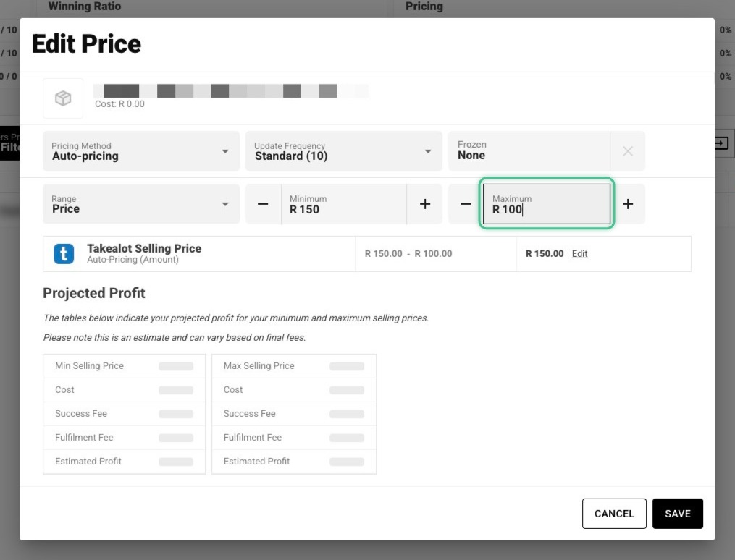Image resolution: width=735 pixels, height=560 pixels.
Task: Click the SAVE button
Action: pos(678,513)
